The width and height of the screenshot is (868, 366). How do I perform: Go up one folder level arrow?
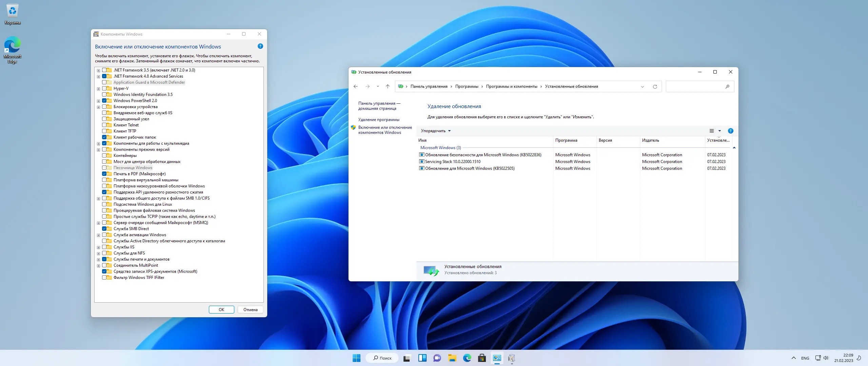click(388, 87)
